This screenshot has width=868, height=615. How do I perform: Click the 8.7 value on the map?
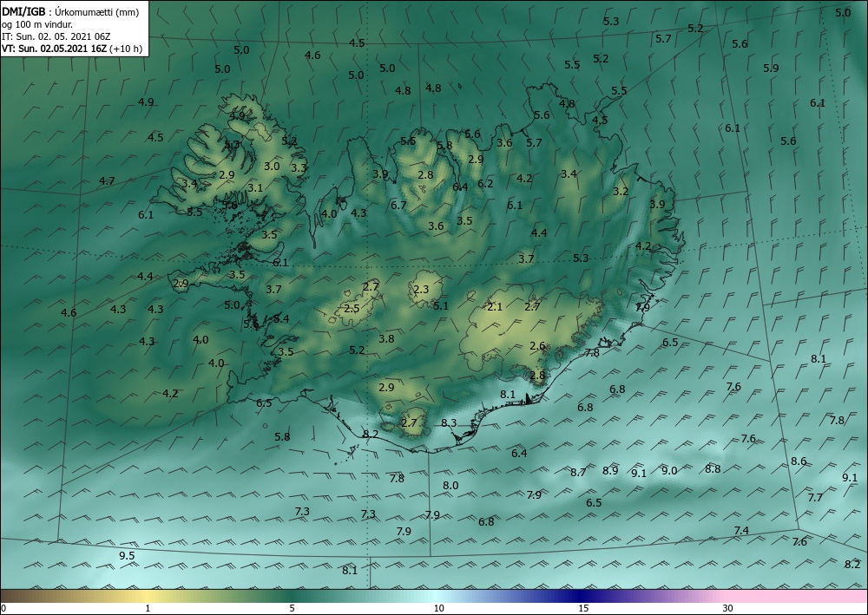578,473
